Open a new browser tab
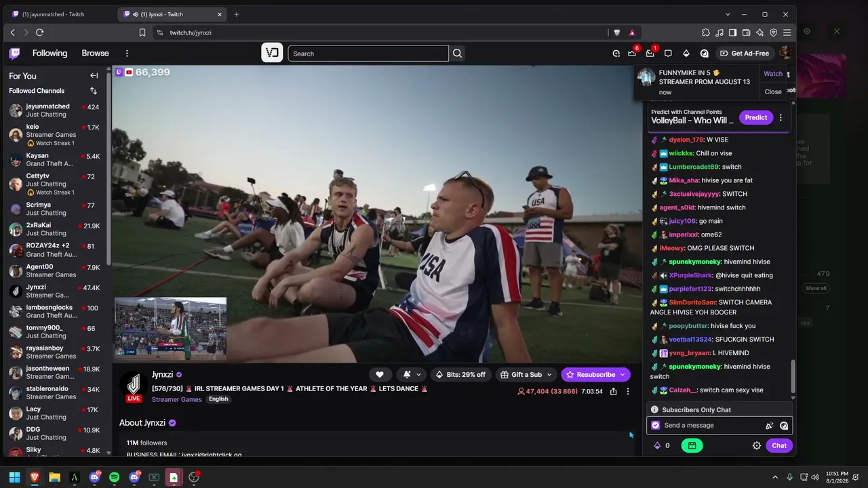 point(236,14)
